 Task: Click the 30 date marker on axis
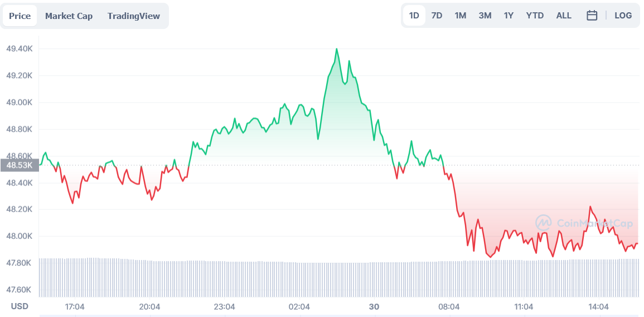coord(374,306)
